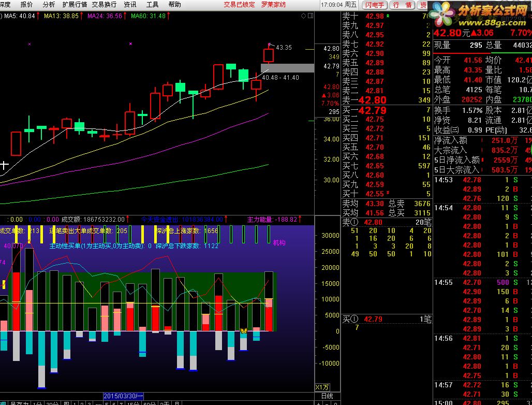
Task: Click the 总笔 value 4125
Action: (474, 90)
